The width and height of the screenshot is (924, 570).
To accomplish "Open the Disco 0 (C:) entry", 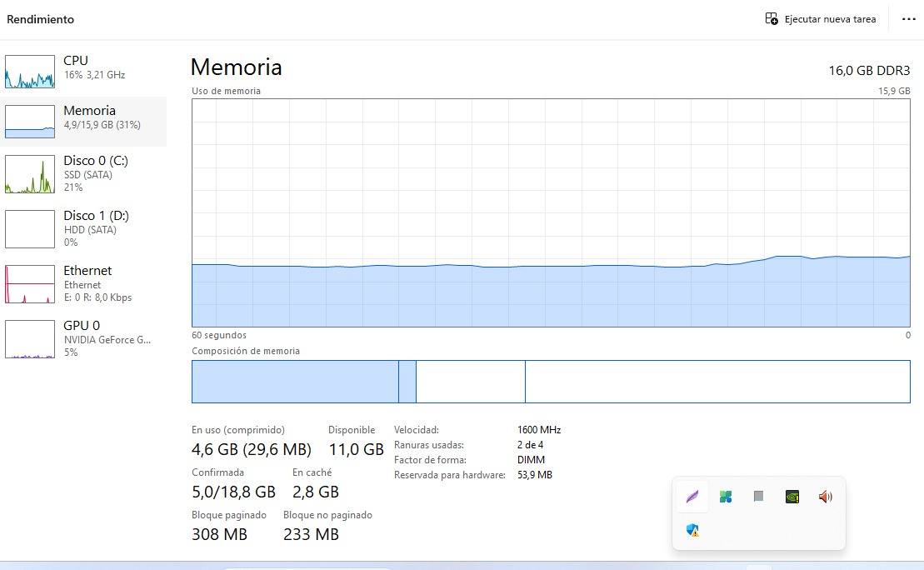I will pyautogui.click(x=83, y=174).
